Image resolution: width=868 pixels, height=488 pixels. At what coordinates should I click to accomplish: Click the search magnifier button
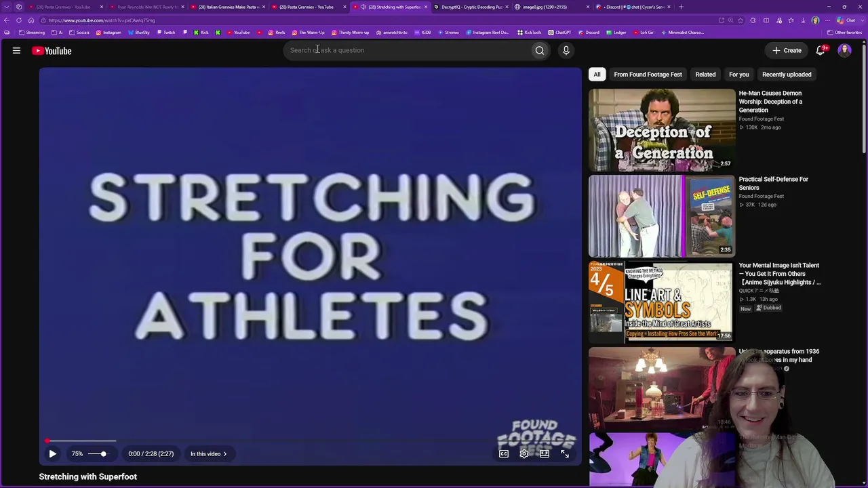[540, 50]
